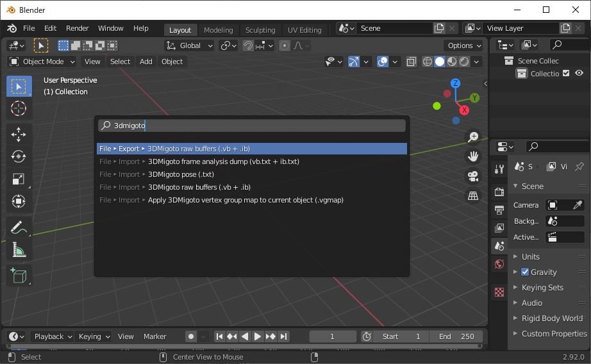Switch to wireframe shading
Screen dimensions: 591x364
[x=427, y=62]
